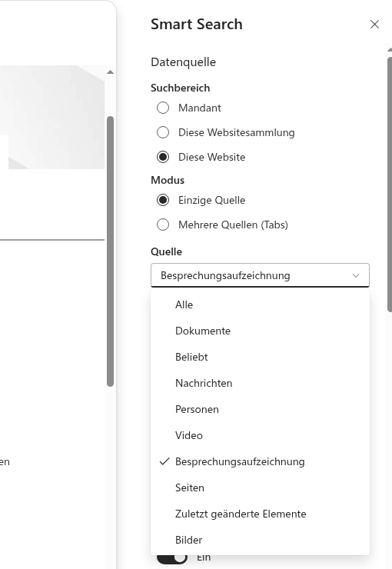The width and height of the screenshot is (392, 569).
Task: Select Nachrichten option
Action: point(260,383)
